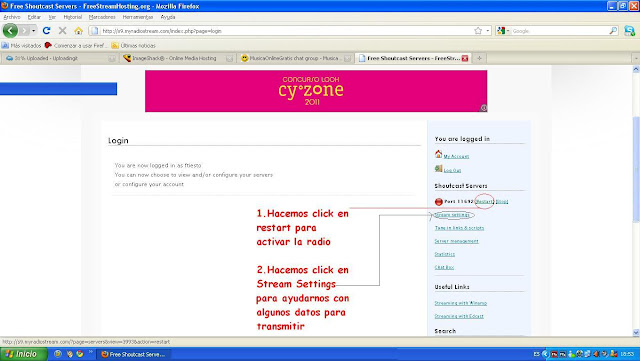Click the Restart server link

(484, 201)
